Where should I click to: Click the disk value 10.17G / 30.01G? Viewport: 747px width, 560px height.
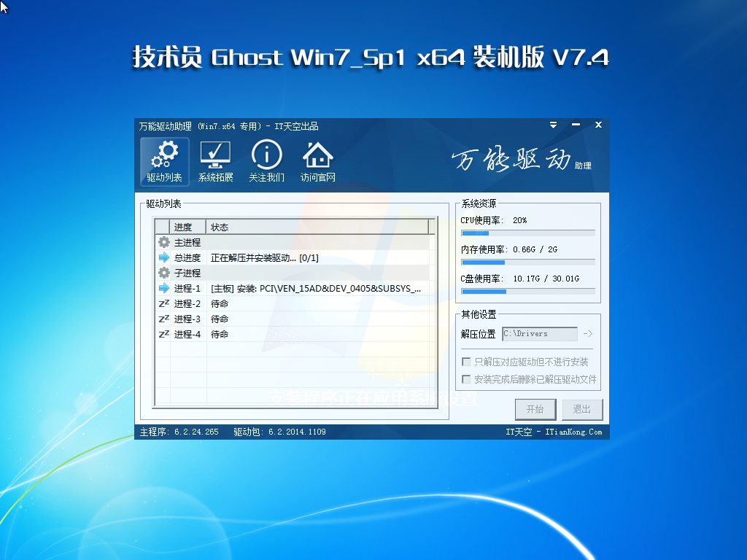pos(546,279)
